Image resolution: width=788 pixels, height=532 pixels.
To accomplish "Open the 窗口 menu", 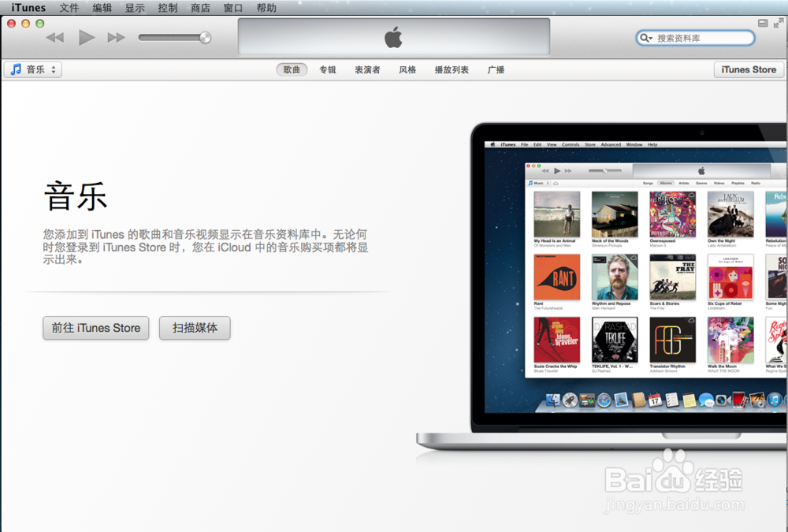I will [233, 8].
